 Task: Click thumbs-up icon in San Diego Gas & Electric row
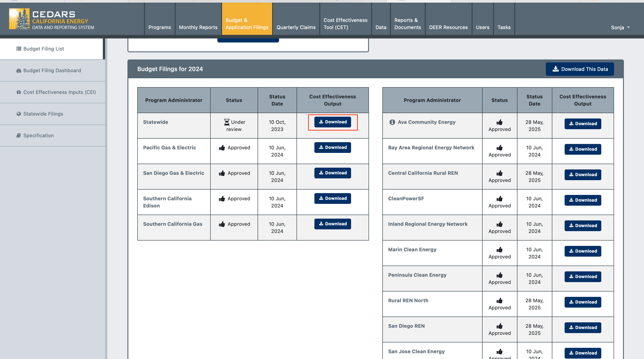[222, 173]
